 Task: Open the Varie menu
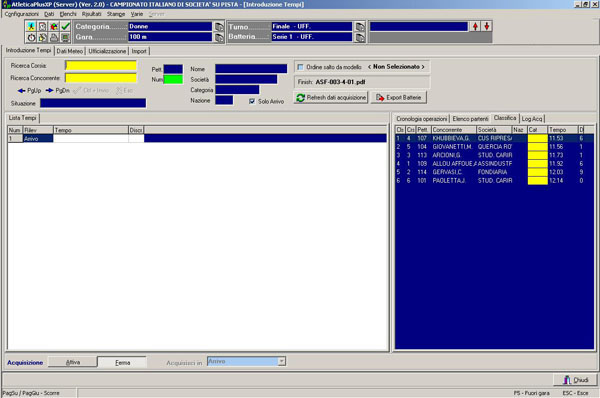pyautogui.click(x=137, y=14)
